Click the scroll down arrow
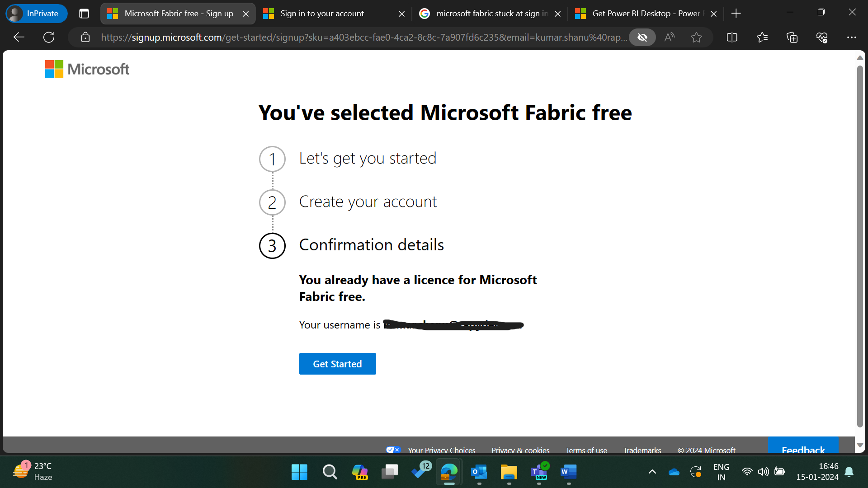868x488 pixels. coord(860,445)
